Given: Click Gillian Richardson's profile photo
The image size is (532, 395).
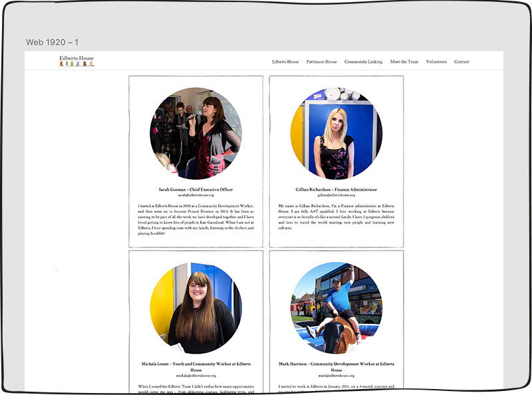Looking at the screenshot, I should coord(336,134).
